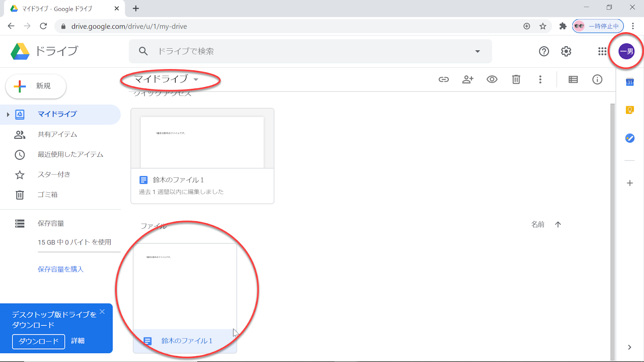Open the Drive help question-mark icon
The height and width of the screenshot is (362, 644).
point(544,51)
